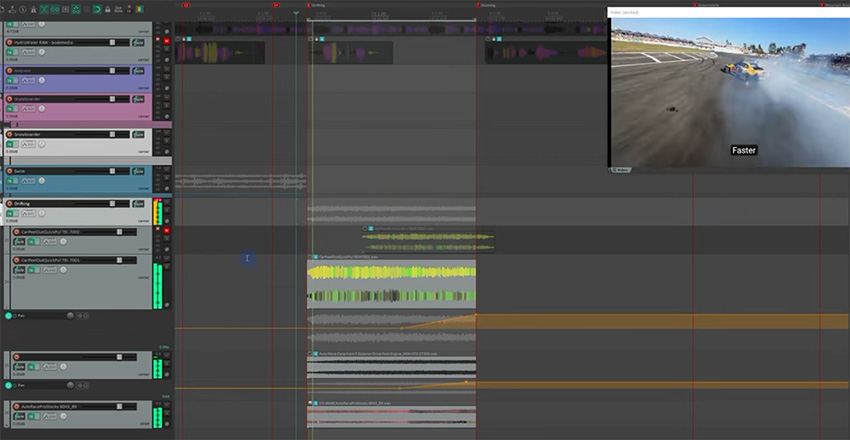The image size is (850, 440).
Task: Open envelope button on Snowboarder track
Action: 28,144
